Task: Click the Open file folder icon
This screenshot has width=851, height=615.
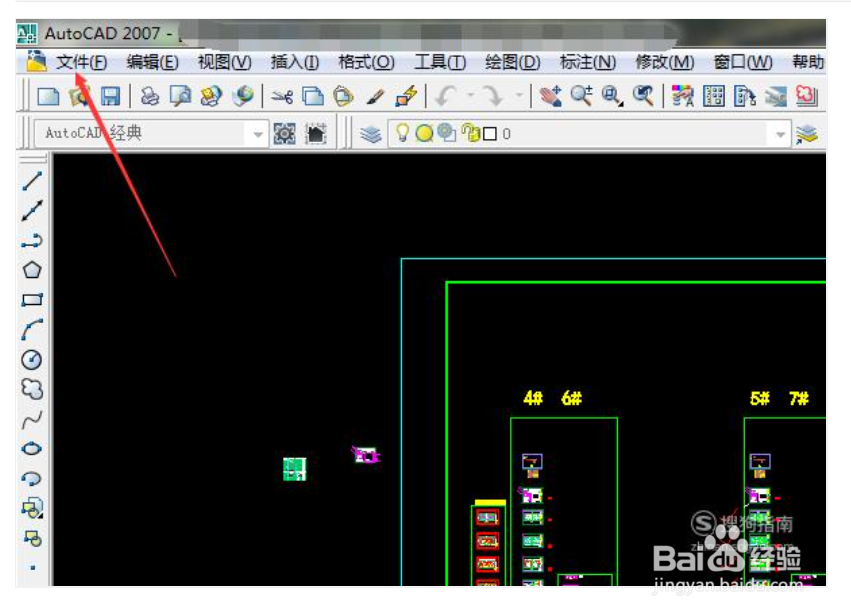Action: point(79,96)
